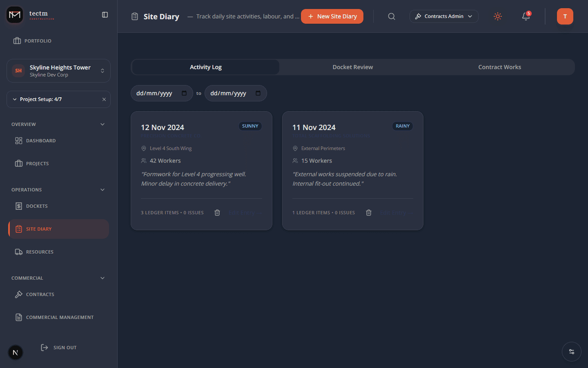Switch to the Contract Works tab

(x=499, y=67)
